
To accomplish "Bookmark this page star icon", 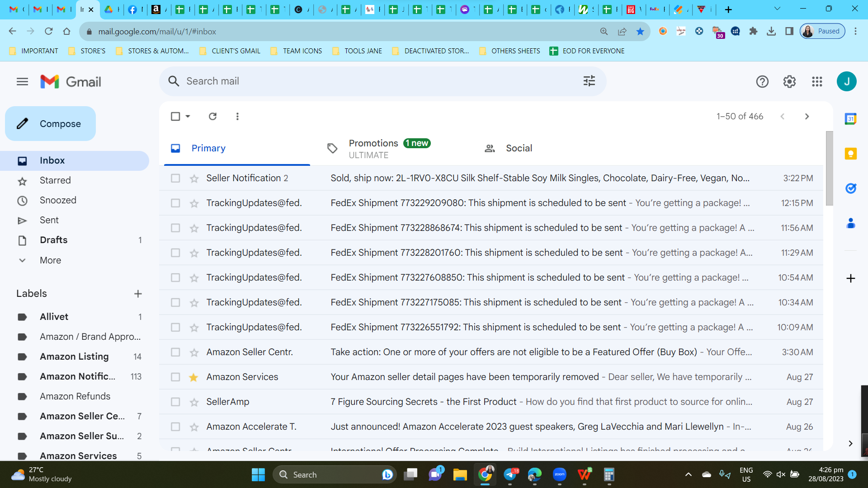I will click(640, 32).
